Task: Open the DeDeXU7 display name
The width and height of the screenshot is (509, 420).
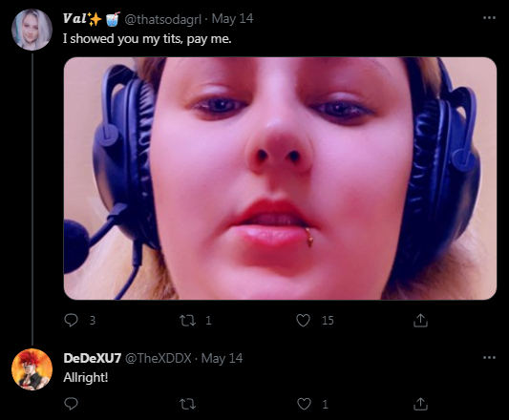Action: (93, 358)
